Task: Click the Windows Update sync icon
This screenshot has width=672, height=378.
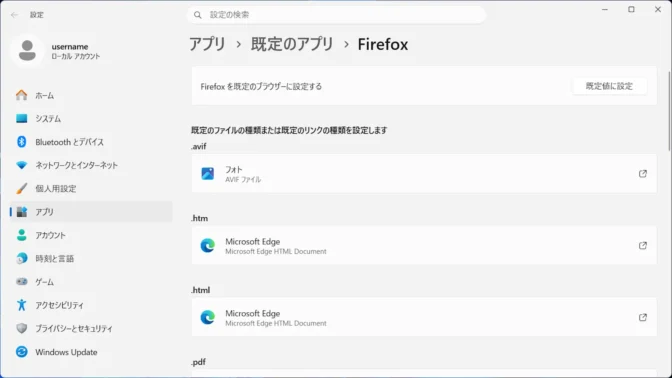Action: [x=21, y=352]
